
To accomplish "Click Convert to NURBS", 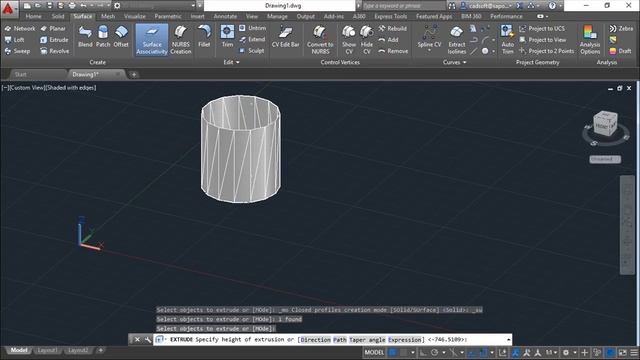I will click(320, 40).
